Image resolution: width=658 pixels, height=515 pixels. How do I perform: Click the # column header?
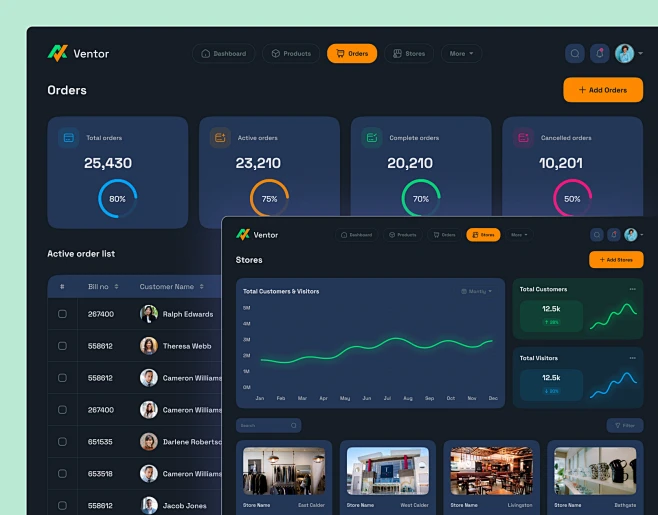coord(62,287)
